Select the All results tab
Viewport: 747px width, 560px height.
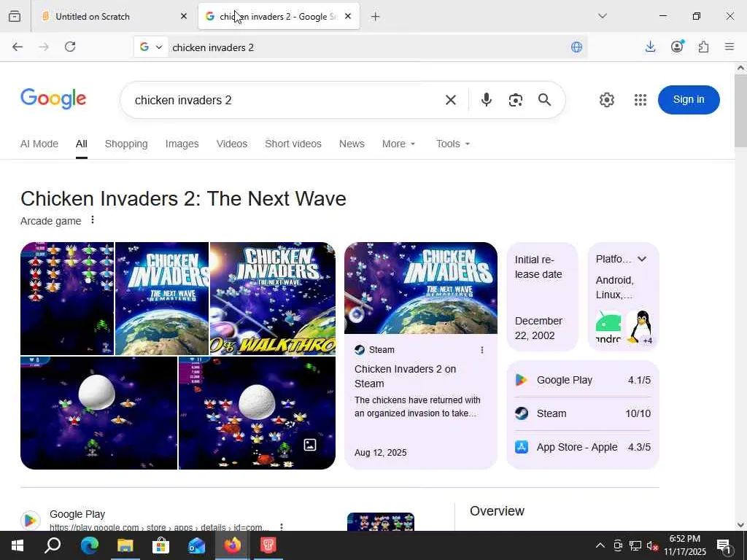click(82, 144)
